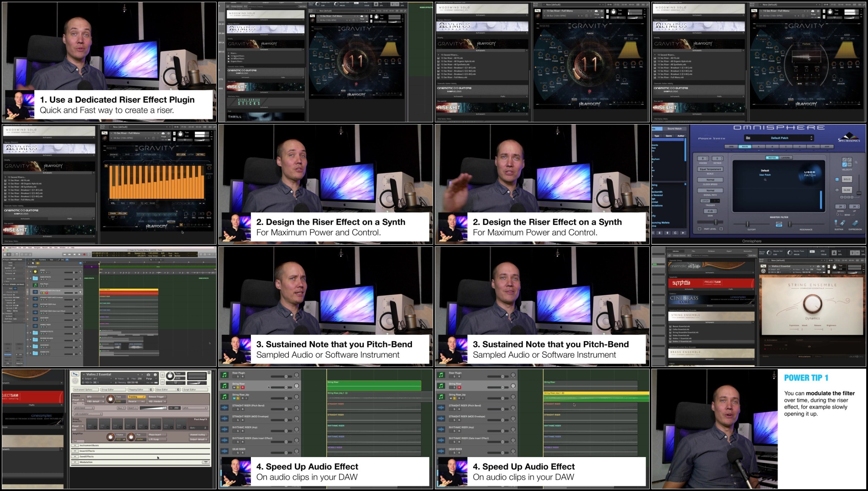The image size is (868, 491).
Task: Click the camera snapshot icon in Kontakt header
Action: coord(149,375)
